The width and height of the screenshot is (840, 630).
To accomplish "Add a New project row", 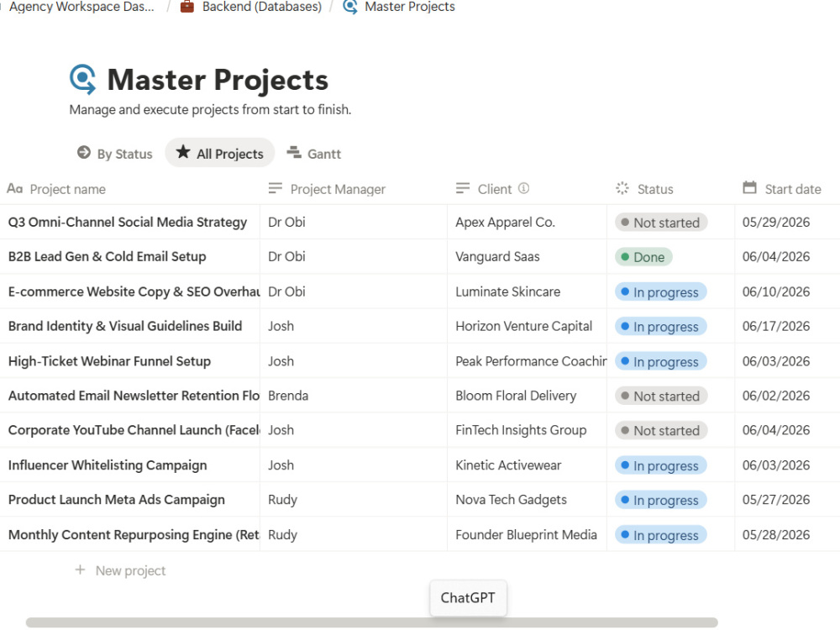I will 120,570.
